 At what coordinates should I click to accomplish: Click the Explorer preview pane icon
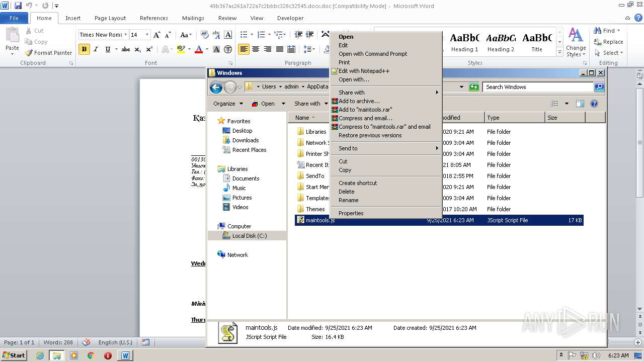(x=580, y=104)
